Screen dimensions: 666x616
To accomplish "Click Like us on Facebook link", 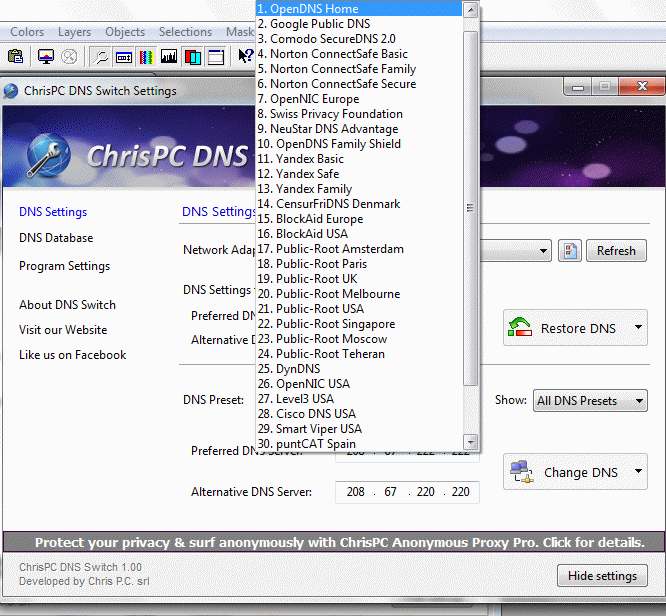I will coord(73,355).
